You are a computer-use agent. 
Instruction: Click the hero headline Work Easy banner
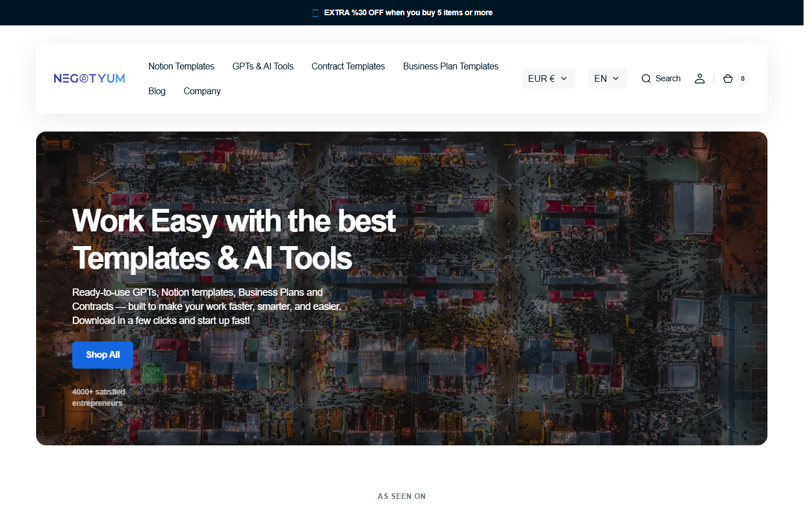pyautogui.click(x=234, y=239)
